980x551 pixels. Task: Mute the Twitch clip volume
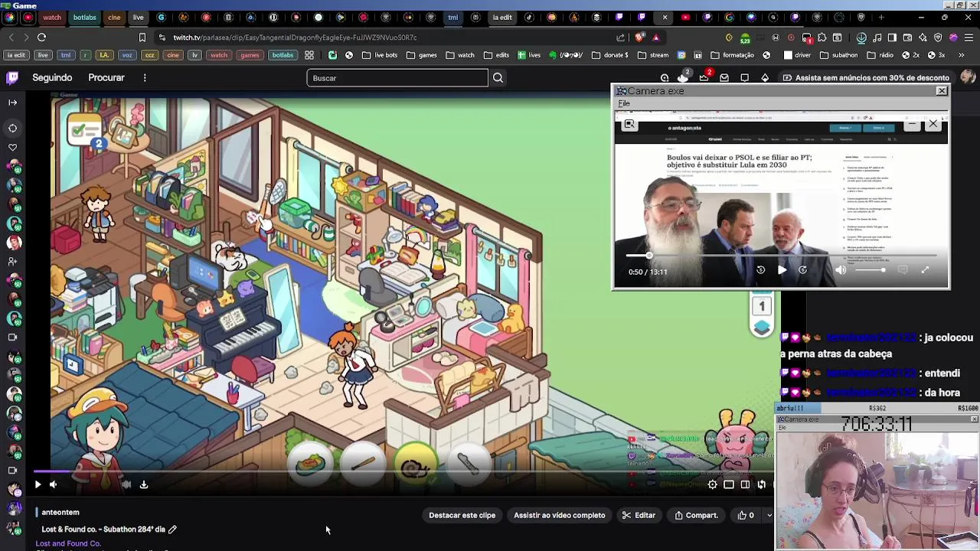coord(54,484)
